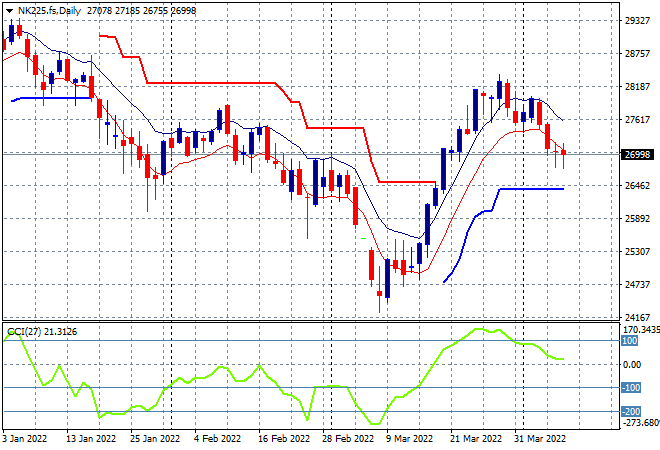Select price axis label 29327
The height and width of the screenshot is (450, 660).
[637, 21]
